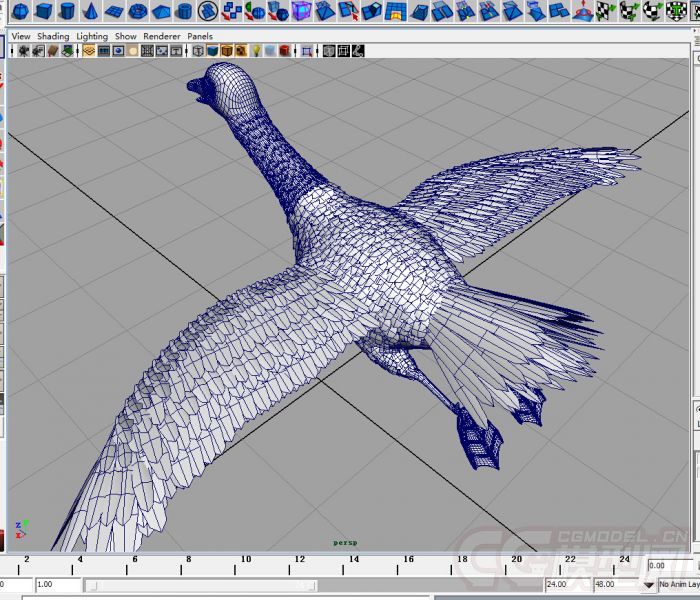Click the playback end time field 24.00

[x=562, y=584]
